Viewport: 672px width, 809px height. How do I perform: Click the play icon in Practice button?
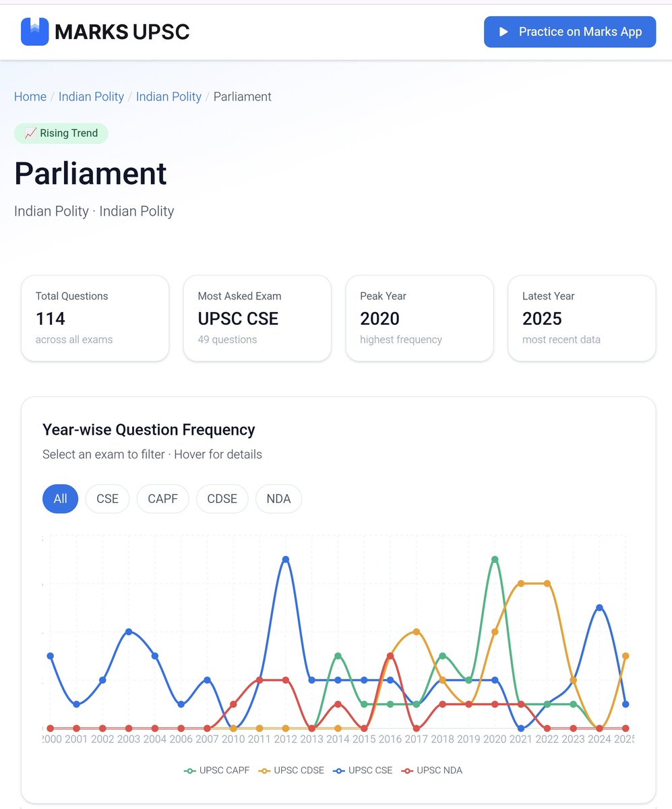[x=503, y=32]
